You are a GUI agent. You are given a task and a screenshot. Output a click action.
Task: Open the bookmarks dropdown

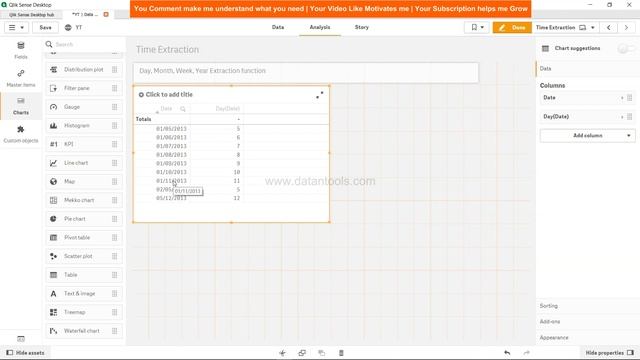(x=477, y=27)
